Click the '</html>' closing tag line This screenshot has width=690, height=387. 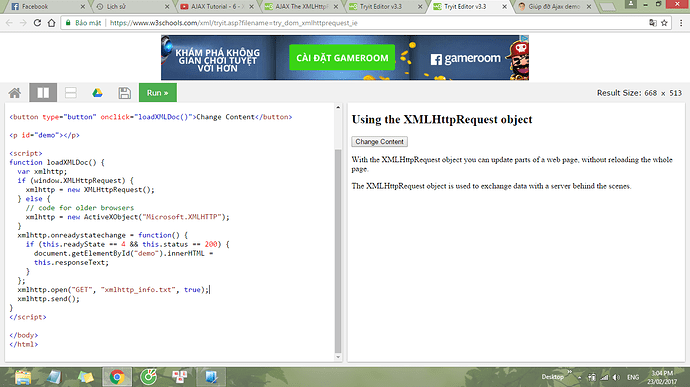click(24, 344)
